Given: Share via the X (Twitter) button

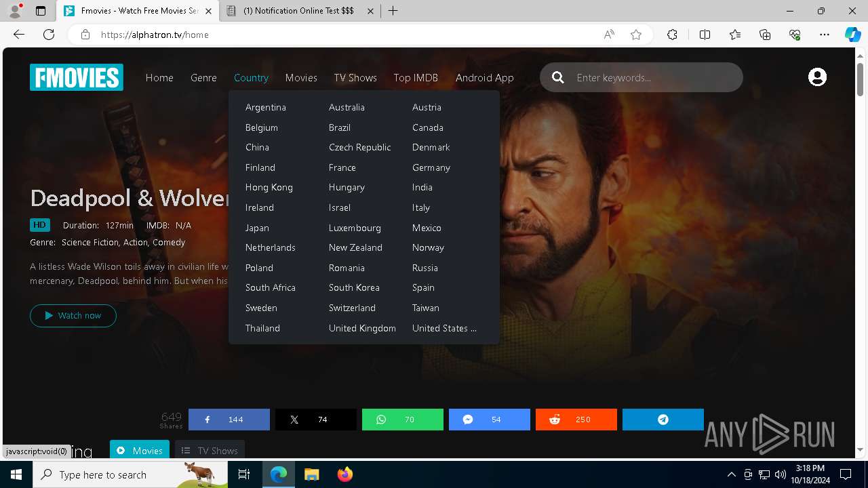Looking at the screenshot, I should click(316, 420).
